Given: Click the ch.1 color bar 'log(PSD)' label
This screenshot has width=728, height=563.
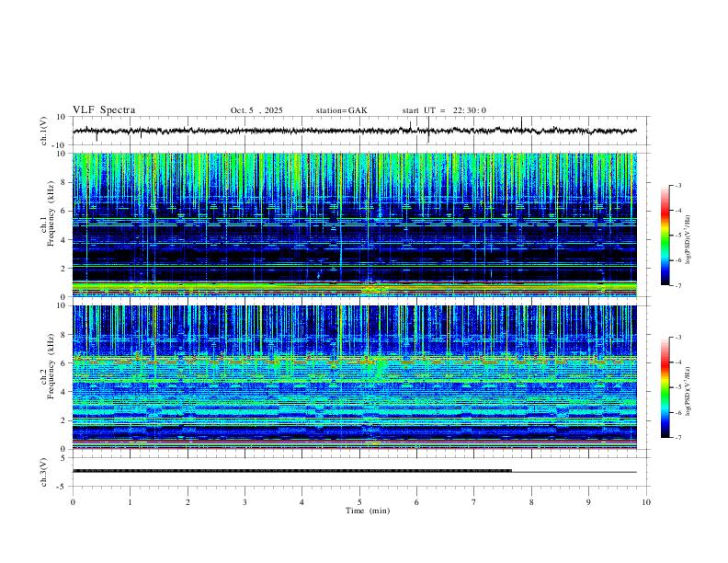Looking at the screenshot, I should [688, 240].
